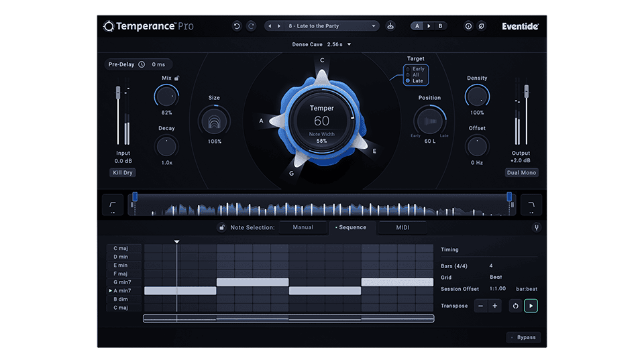This screenshot has width=644, height=362.
Task: Select Late target radio option
Action: (415, 81)
